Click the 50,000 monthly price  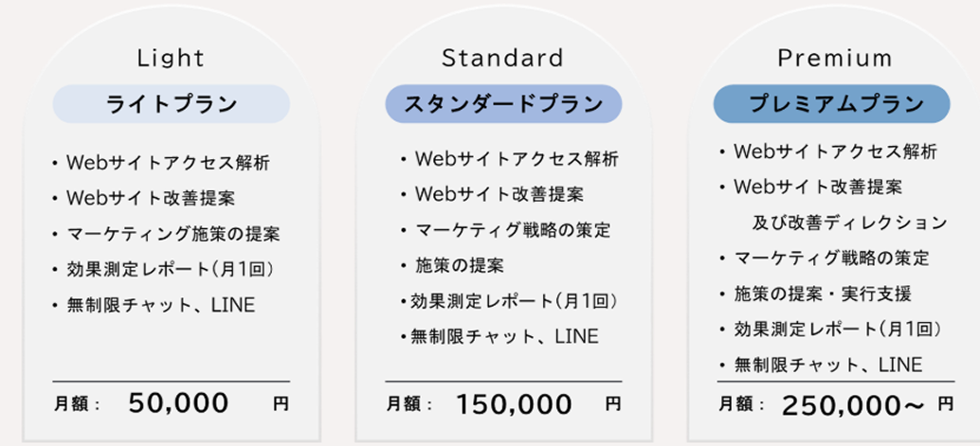(x=178, y=403)
